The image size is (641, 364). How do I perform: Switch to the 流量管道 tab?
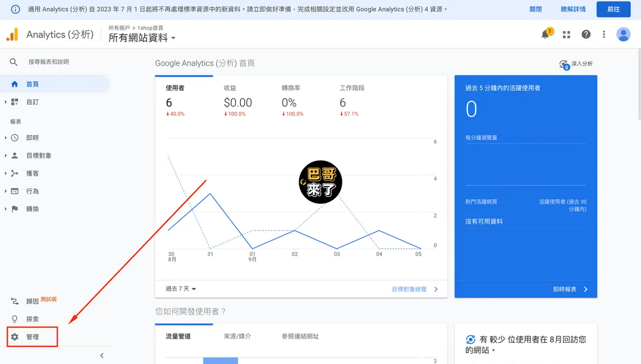point(184,336)
